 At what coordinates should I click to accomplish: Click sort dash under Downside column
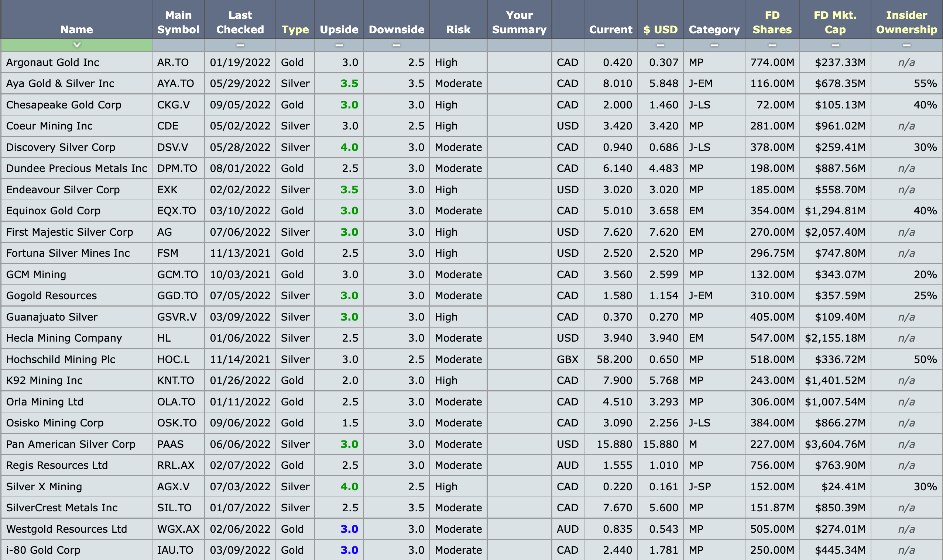click(396, 45)
